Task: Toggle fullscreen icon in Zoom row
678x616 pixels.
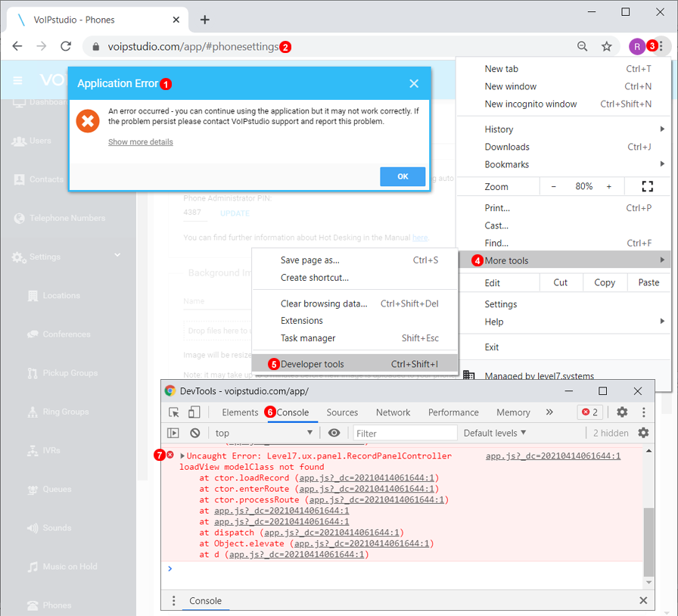Action: pyautogui.click(x=647, y=186)
